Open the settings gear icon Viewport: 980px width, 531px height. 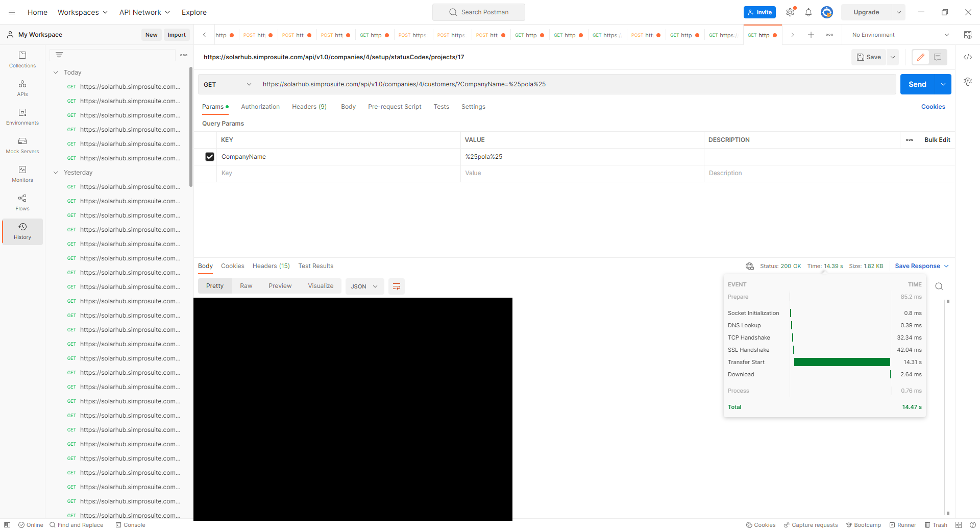tap(790, 12)
